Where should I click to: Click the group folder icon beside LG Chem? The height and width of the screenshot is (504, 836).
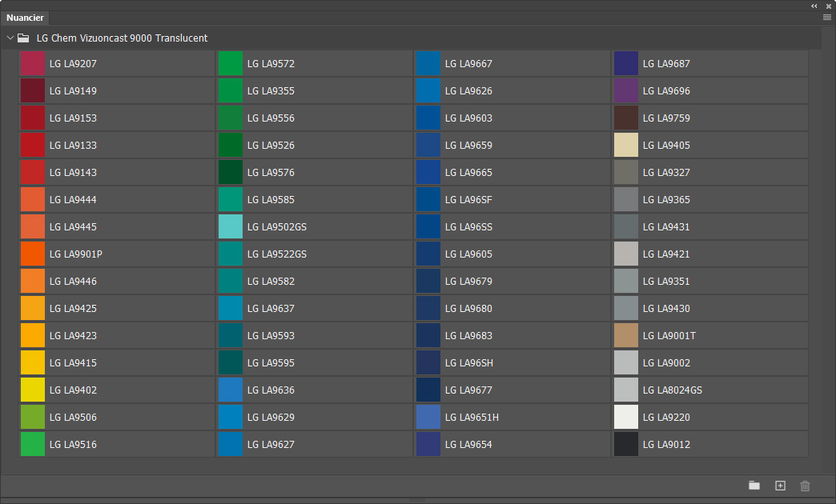[23, 38]
